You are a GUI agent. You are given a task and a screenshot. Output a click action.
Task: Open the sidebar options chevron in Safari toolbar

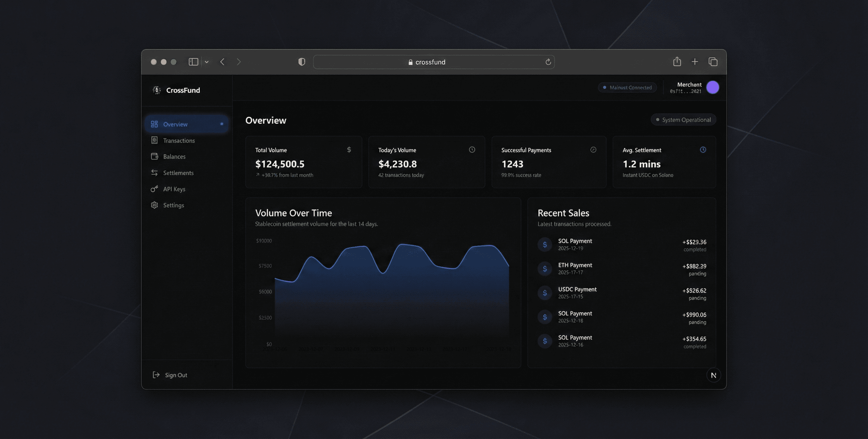[207, 62]
